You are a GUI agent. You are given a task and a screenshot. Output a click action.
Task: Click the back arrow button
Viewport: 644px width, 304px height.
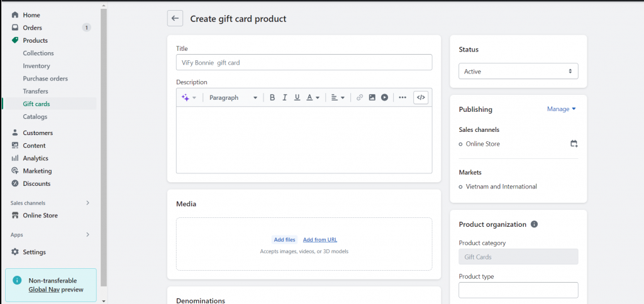pos(175,19)
